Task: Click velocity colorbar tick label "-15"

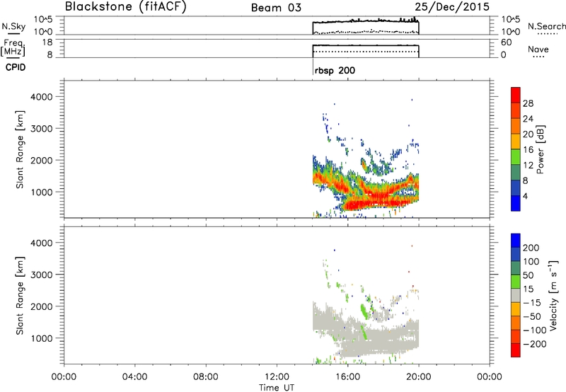Action: click(x=532, y=303)
